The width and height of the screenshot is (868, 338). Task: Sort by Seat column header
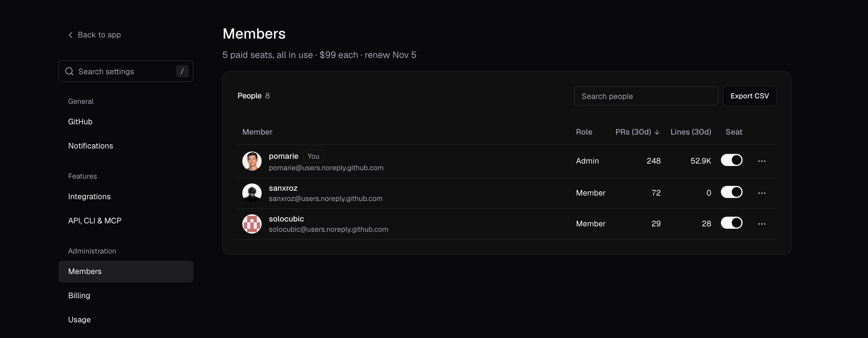coord(734,132)
